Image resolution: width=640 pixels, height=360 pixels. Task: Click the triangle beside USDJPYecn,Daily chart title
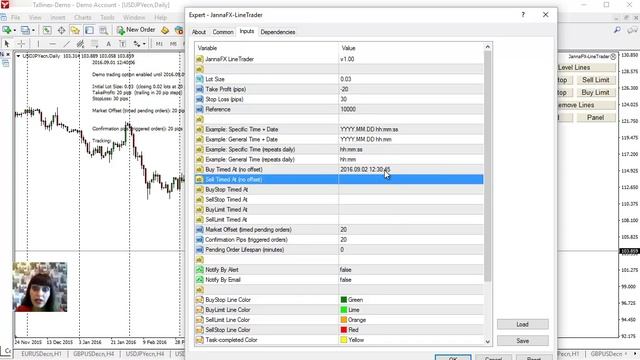click(x=18, y=56)
